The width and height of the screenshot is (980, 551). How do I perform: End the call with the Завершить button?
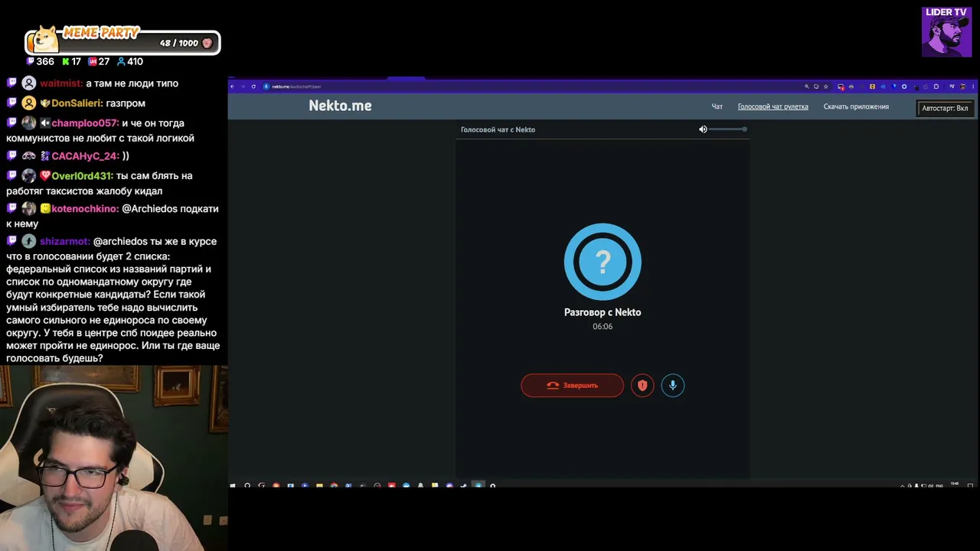pos(572,386)
